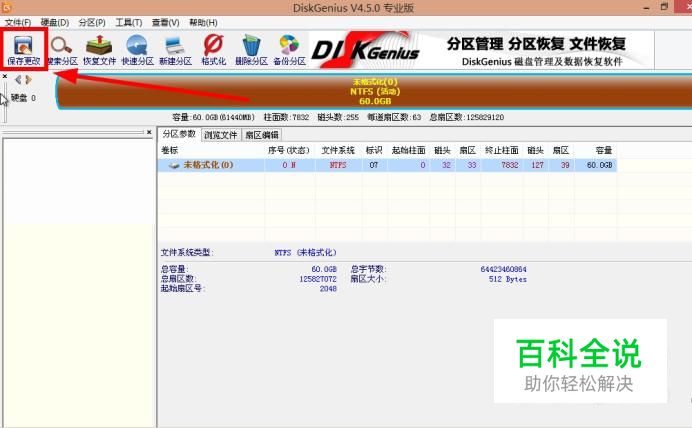Select the 删除分区 delete partition icon
692x428 pixels.
(x=251, y=50)
